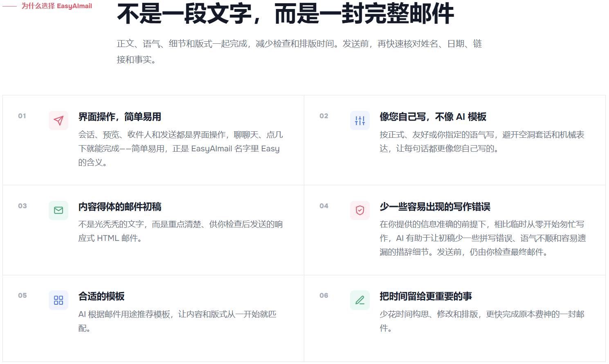Click the heading 不是一段文字，而是一封完整邮件

pos(285,13)
